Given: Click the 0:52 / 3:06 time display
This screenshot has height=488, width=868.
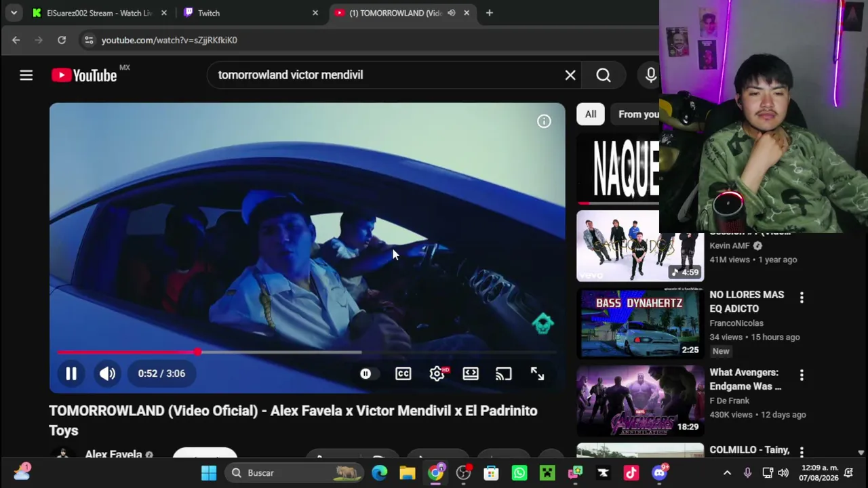Looking at the screenshot, I should coord(161,373).
